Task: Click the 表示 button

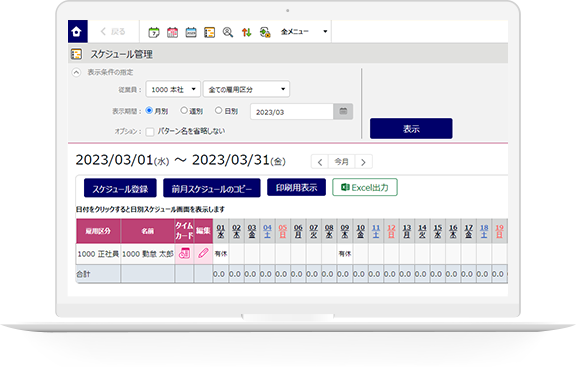Action: click(x=411, y=129)
